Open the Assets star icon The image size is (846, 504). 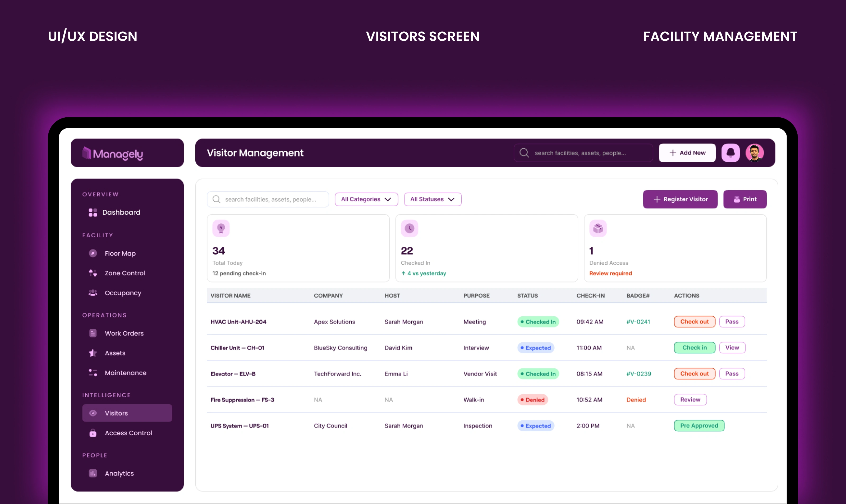[93, 353]
